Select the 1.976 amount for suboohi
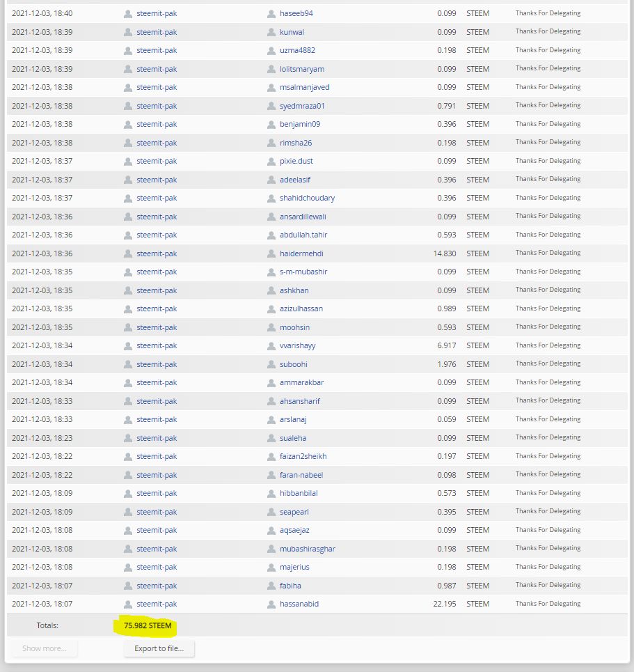The width and height of the screenshot is (634, 672). (447, 364)
